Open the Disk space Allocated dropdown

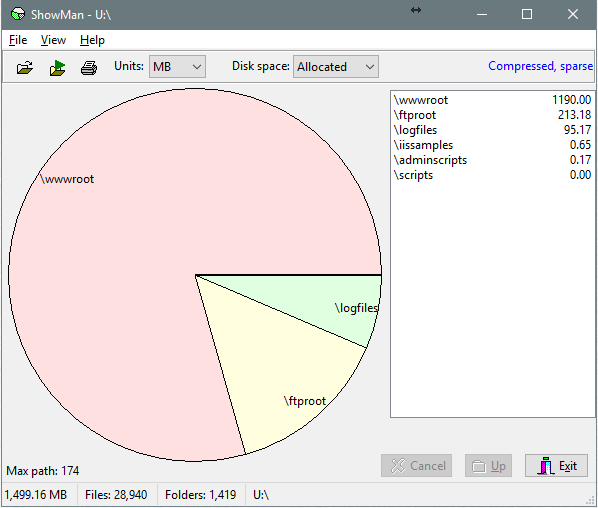336,67
